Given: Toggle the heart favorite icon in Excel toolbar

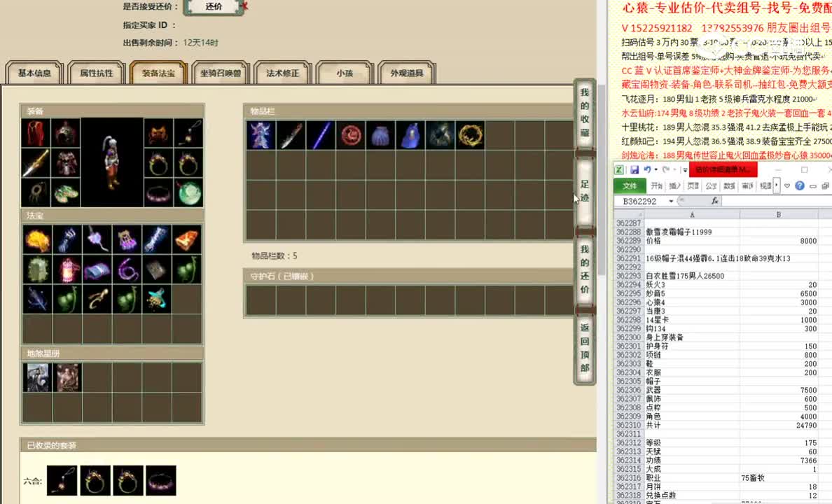Looking at the screenshot, I should click(x=786, y=185).
